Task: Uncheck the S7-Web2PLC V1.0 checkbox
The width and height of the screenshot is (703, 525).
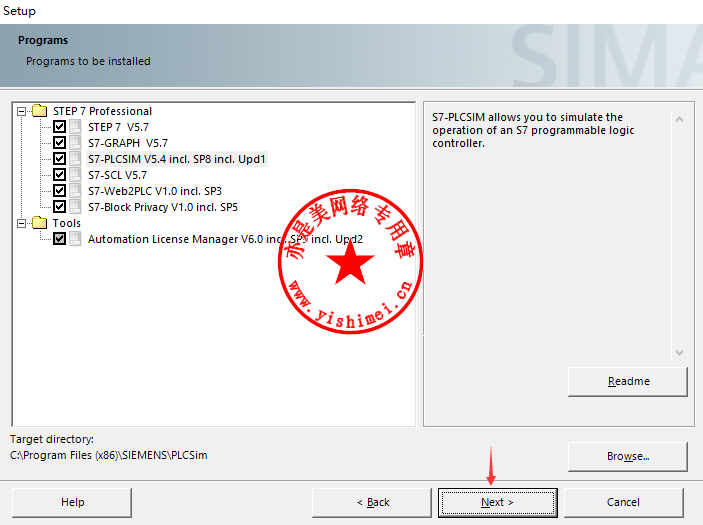Action: [x=59, y=191]
